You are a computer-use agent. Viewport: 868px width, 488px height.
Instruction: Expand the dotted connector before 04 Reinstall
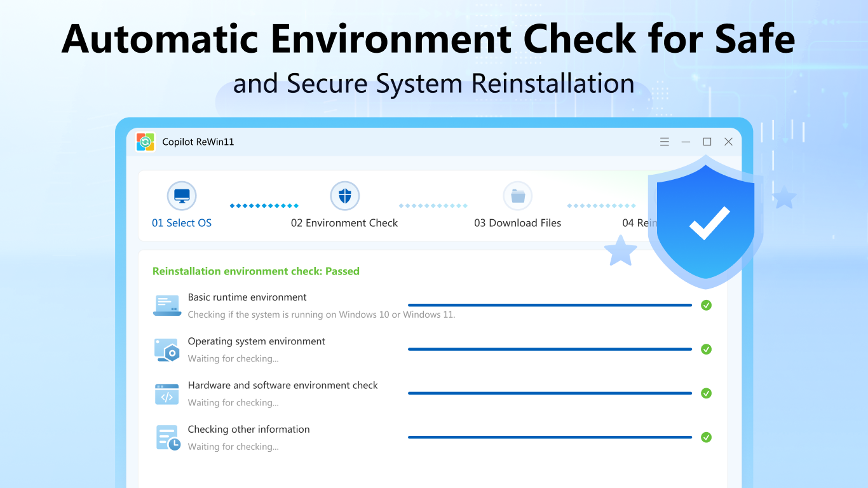[601, 205]
